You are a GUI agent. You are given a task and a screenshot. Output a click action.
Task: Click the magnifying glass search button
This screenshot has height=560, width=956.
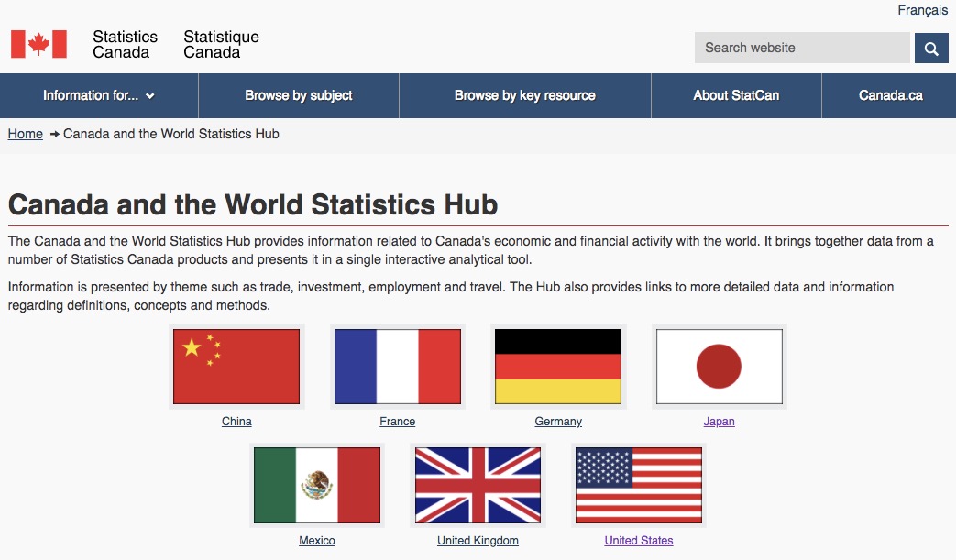coord(931,49)
